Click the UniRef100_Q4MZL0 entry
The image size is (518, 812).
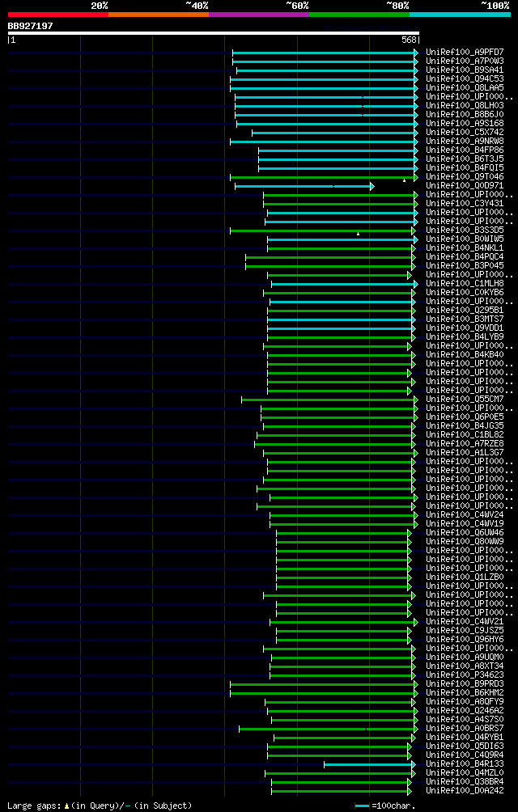(465, 773)
